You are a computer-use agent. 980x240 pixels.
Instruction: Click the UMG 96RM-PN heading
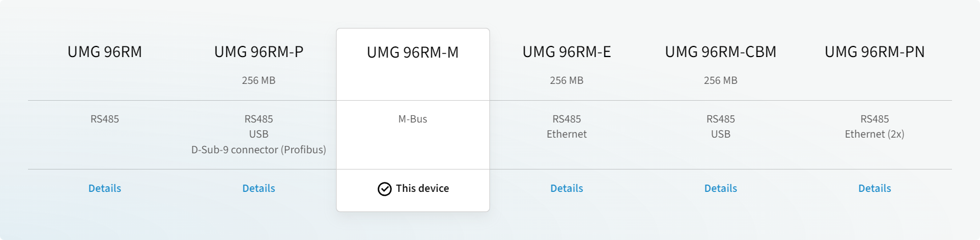tap(875, 52)
